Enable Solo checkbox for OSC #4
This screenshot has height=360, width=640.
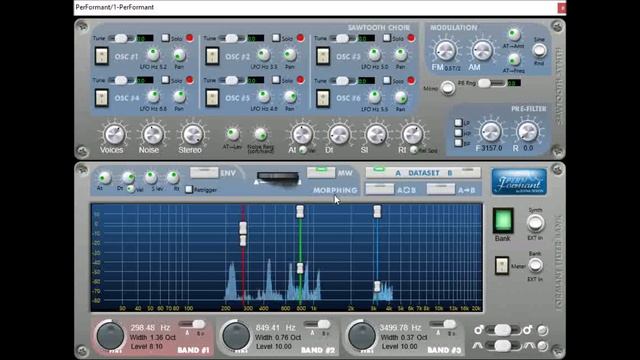coord(165,80)
